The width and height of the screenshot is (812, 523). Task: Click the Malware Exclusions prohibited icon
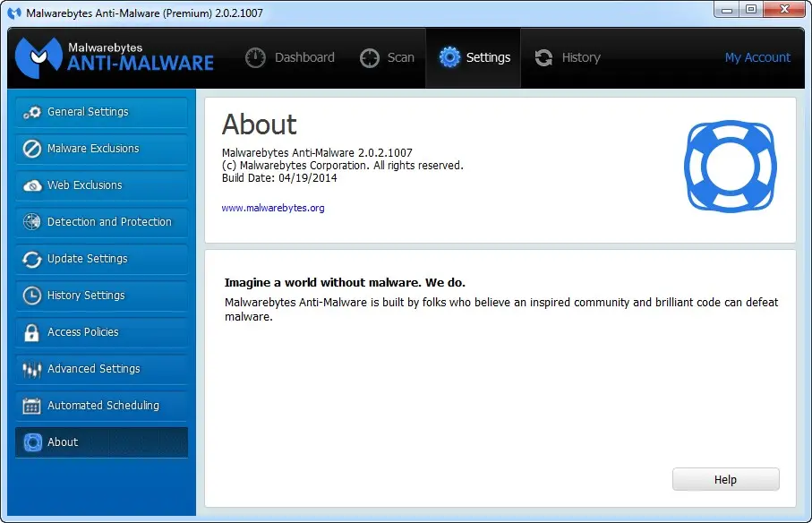click(32, 149)
